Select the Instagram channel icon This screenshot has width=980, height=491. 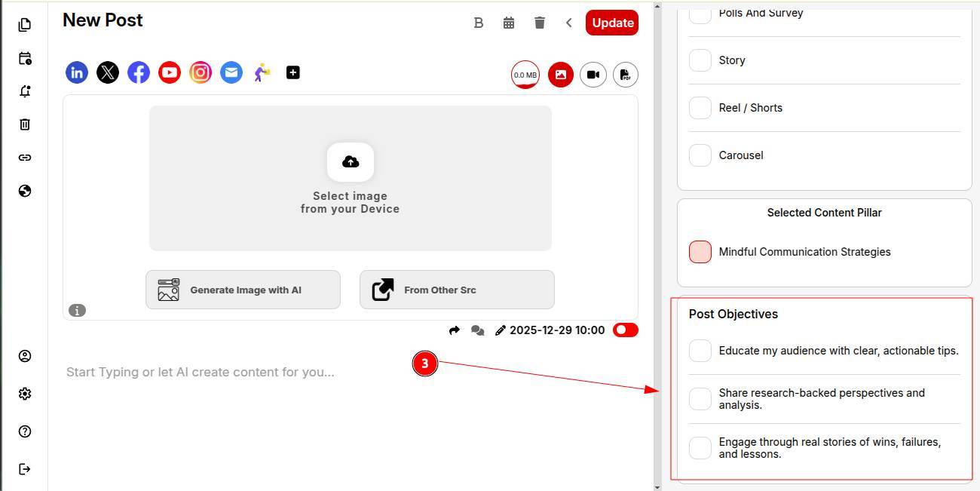(201, 72)
